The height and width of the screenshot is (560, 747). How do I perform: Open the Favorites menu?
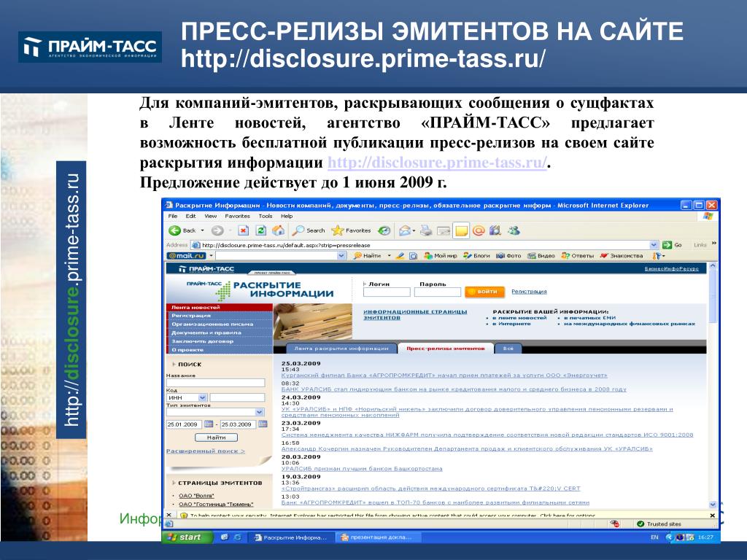tap(237, 216)
